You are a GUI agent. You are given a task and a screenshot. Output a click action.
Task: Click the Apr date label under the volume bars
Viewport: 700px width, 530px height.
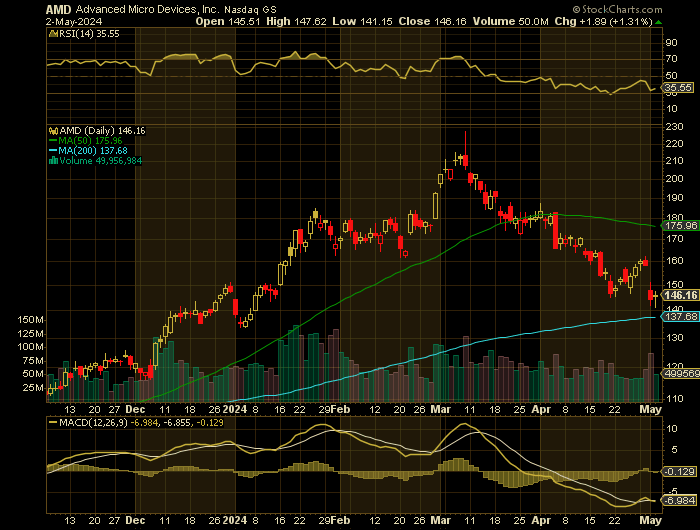[541, 409]
